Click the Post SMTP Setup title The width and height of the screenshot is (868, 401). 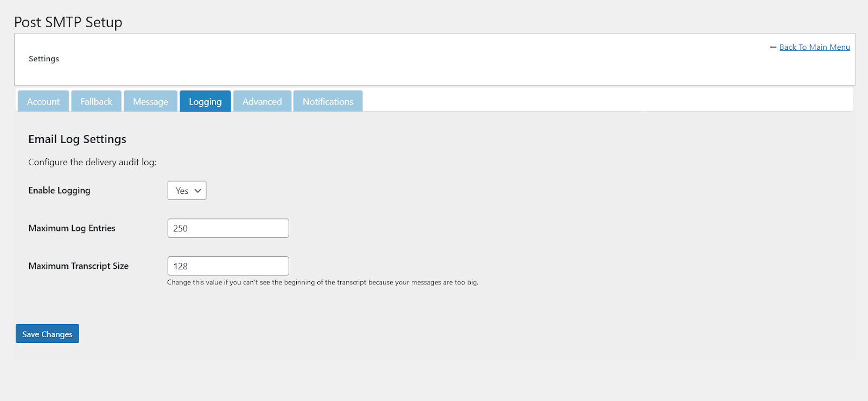pos(68,22)
